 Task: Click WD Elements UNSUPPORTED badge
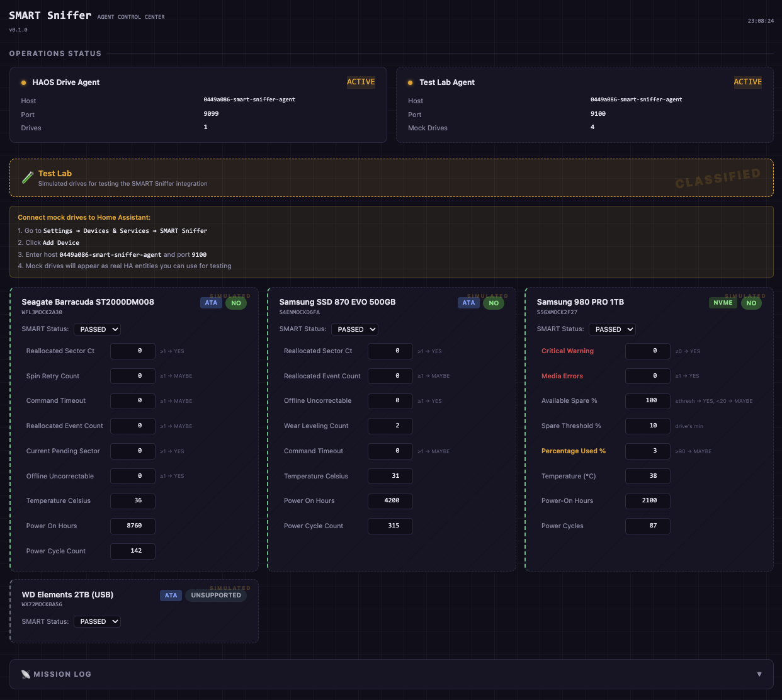click(216, 596)
